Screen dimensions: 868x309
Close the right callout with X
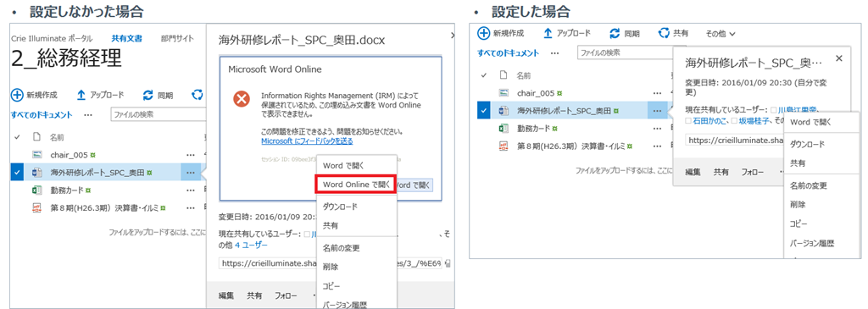pos(838,58)
